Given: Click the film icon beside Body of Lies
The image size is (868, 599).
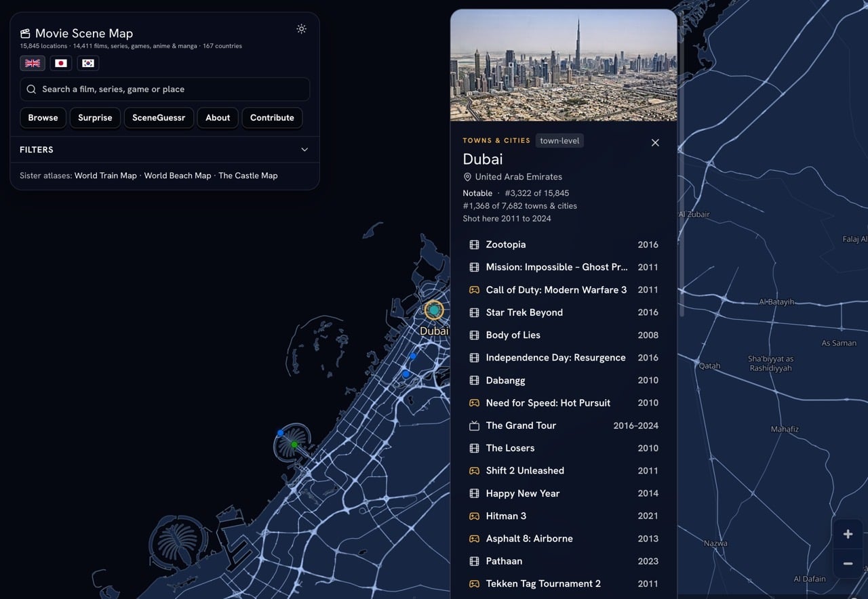Looking at the screenshot, I should [x=475, y=335].
